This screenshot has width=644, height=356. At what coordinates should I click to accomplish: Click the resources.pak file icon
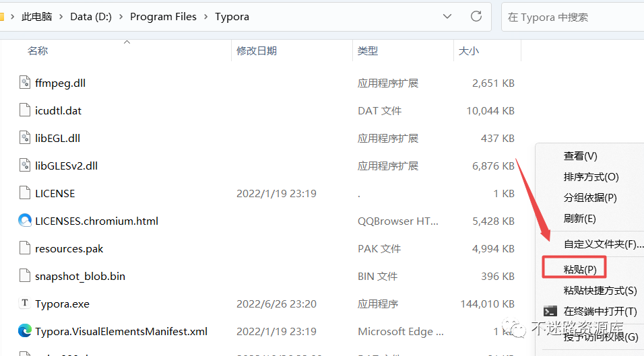tap(25, 248)
